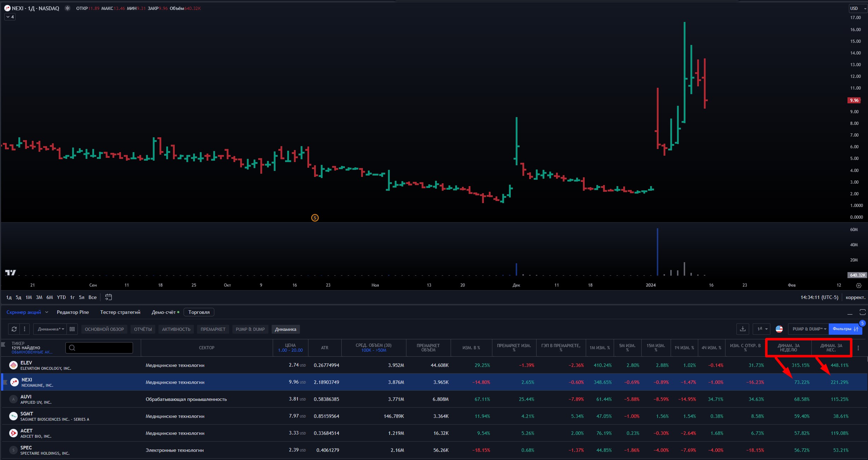Image resolution: width=868 pixels, height=460 pixels.
Task: Select the AUVI ticker row
Action: (x=434, y=399)
